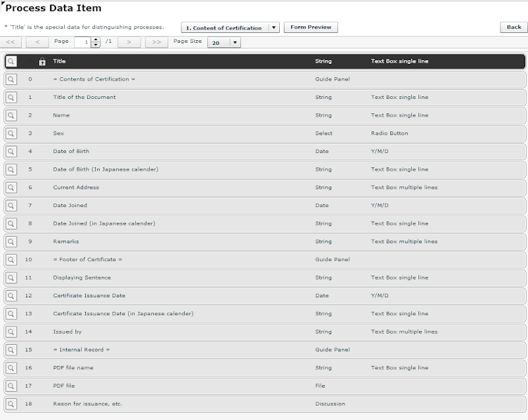
Task: Click magnifier icon in the Name row
Action: pos(11,115)
